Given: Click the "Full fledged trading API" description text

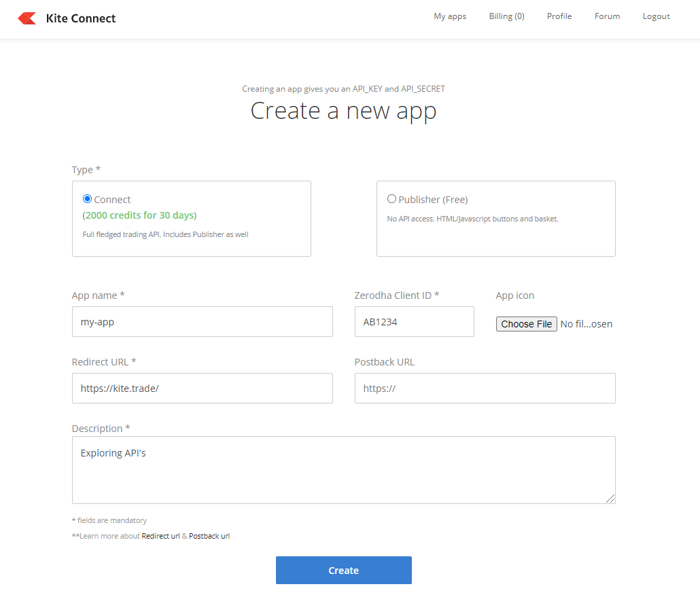Looking at the screenshot, I should click(x=166, y=234).
